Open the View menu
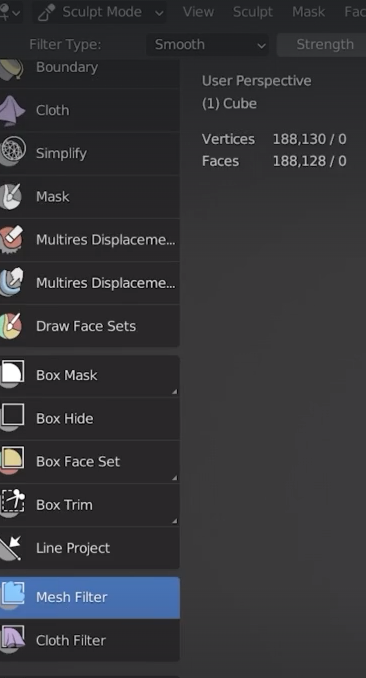This screenshot has width=366, height=678. 198,12
